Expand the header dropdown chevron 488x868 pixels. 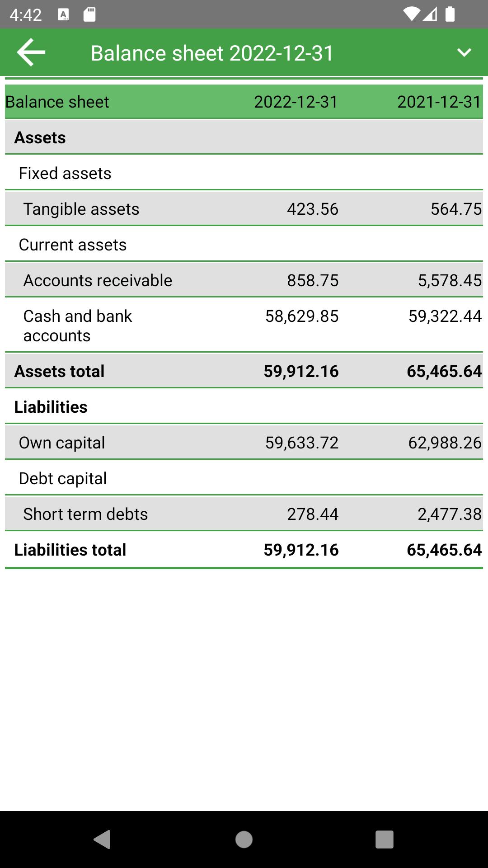464,52
